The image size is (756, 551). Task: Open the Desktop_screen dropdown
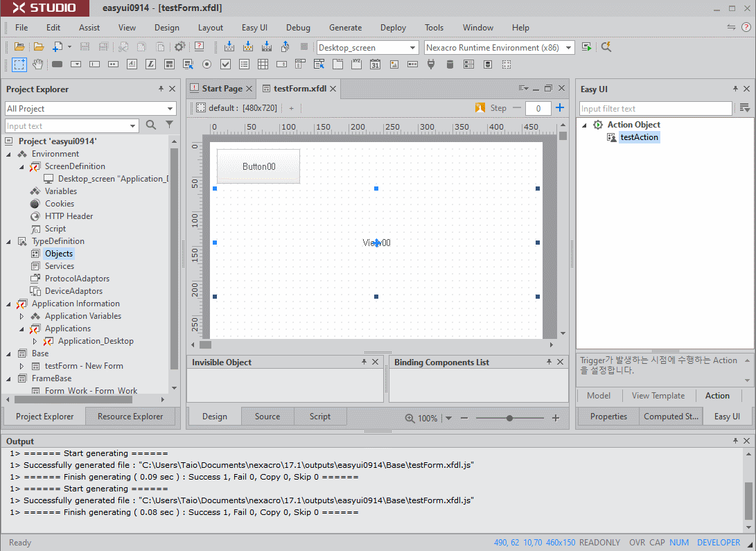[x=412, y=48]
